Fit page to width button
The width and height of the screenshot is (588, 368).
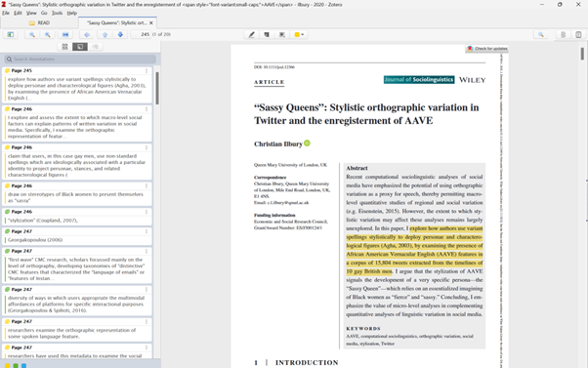(65, 34)
